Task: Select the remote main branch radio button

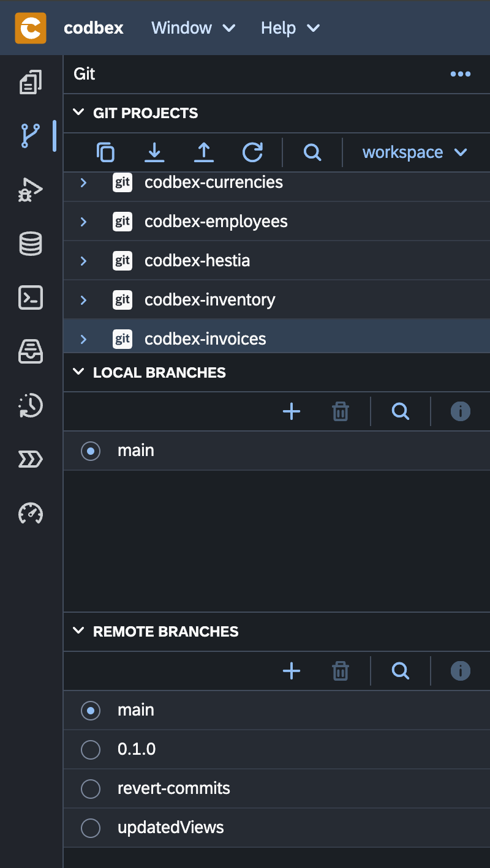Action: tap(91, 711)
